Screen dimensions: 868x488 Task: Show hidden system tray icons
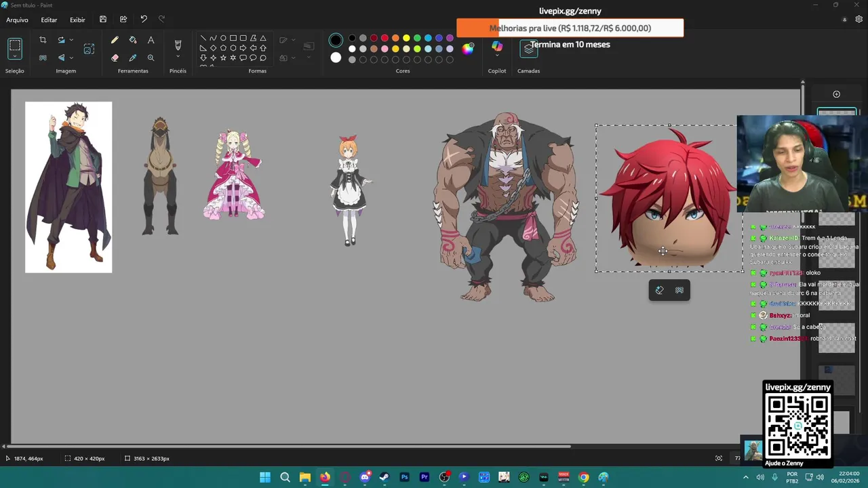[745, 477]
